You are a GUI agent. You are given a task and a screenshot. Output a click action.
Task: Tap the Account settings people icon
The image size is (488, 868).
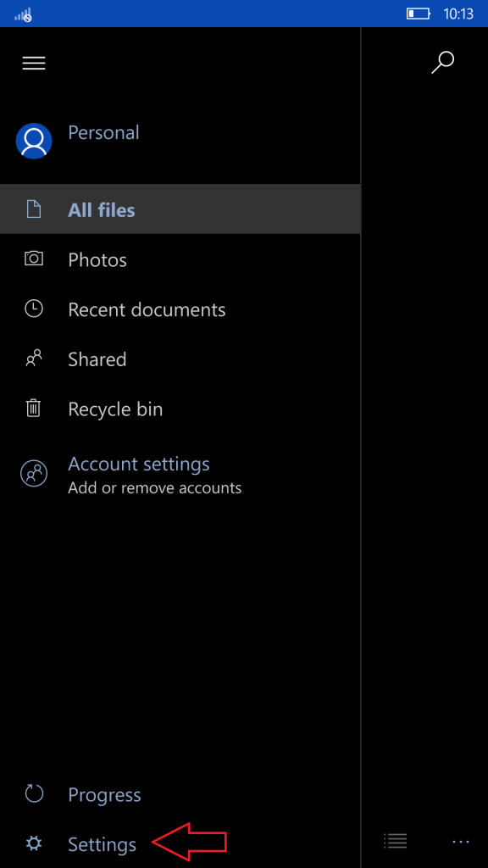[x=34, y=473]
